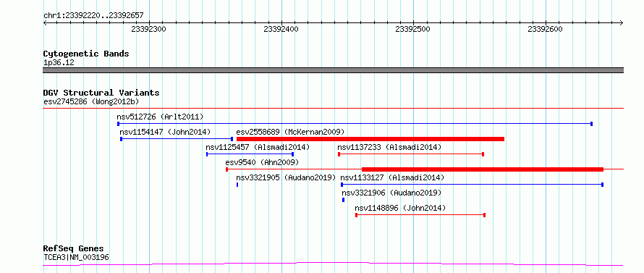The height and width of the screenshot is (273, 644).
Task: Select the tiny nsv3321906 (Audano2019) blue marker
Action: tap(344, 200)
